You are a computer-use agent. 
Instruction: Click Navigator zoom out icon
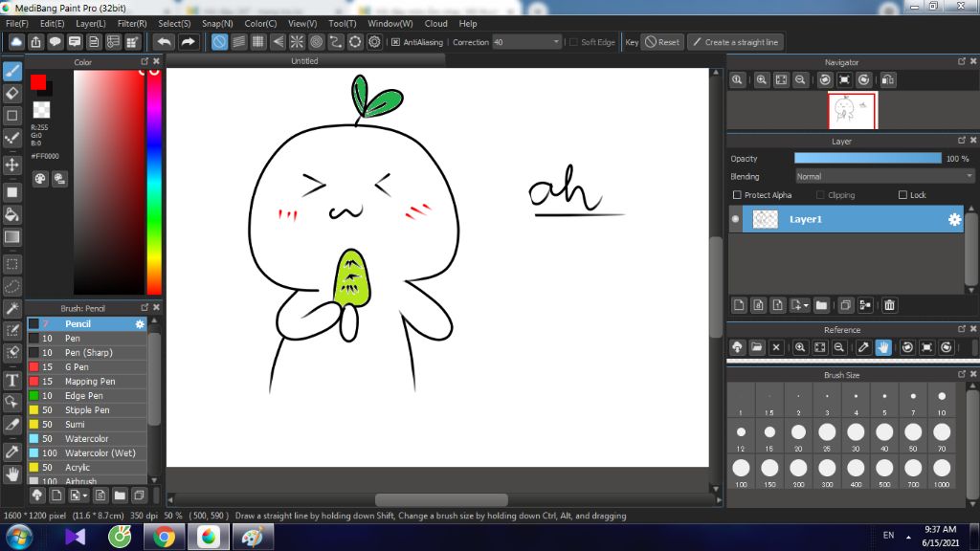point(800,80)
